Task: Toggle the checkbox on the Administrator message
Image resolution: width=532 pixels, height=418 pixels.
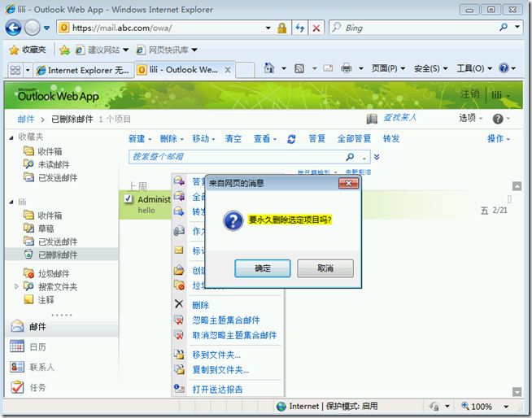Action: pos(128,198)
